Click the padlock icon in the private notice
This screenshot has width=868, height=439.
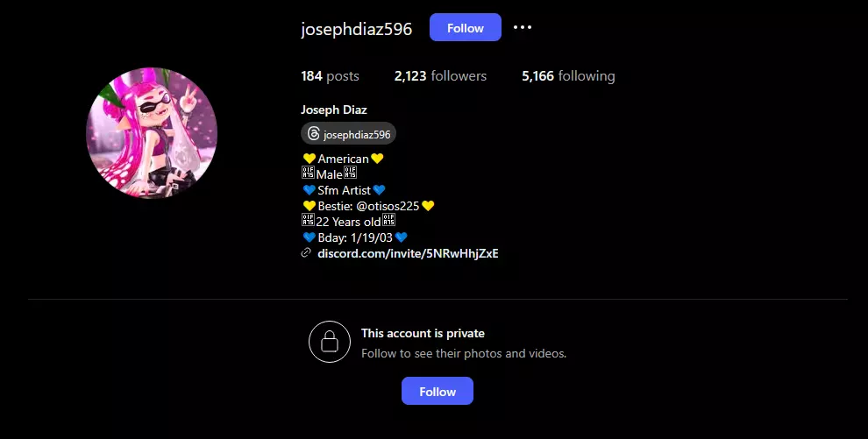click(330, 342)
